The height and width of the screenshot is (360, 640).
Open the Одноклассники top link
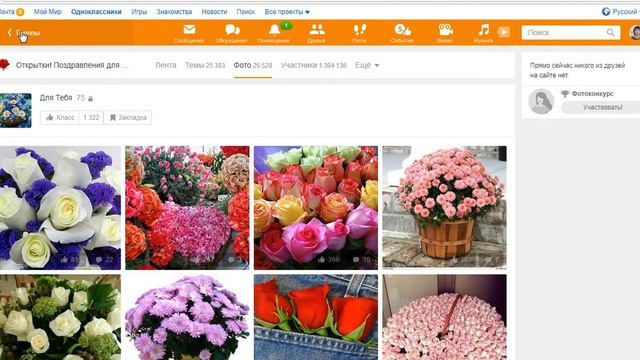click(x=96, y=12)
